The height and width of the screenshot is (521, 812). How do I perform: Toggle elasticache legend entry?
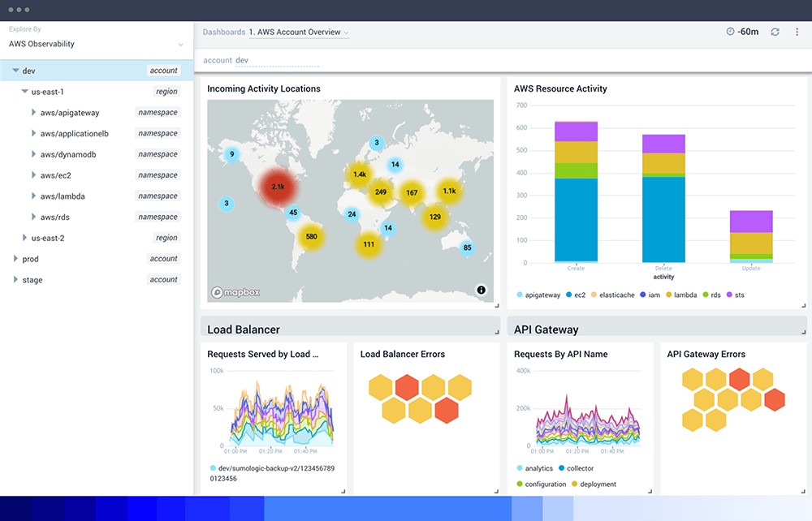[x=612, y=295]
